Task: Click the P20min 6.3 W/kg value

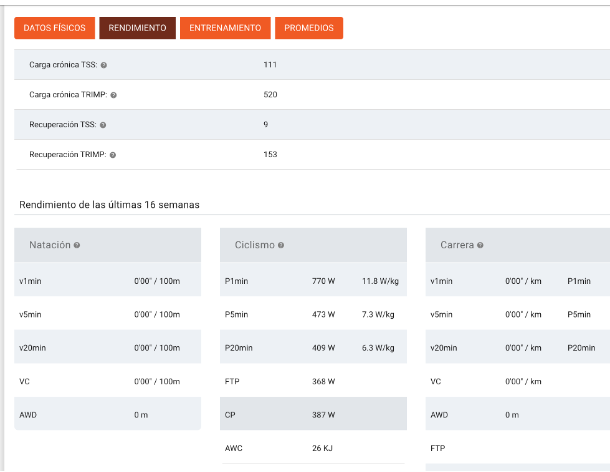Action: tap(378, 347)
